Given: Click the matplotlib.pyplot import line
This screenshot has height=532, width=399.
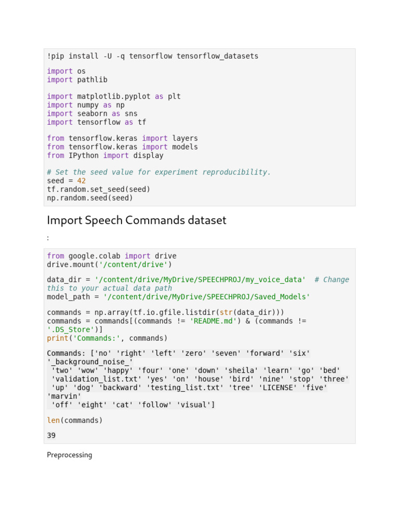Looking at the screenshot, I should [114, 97].
